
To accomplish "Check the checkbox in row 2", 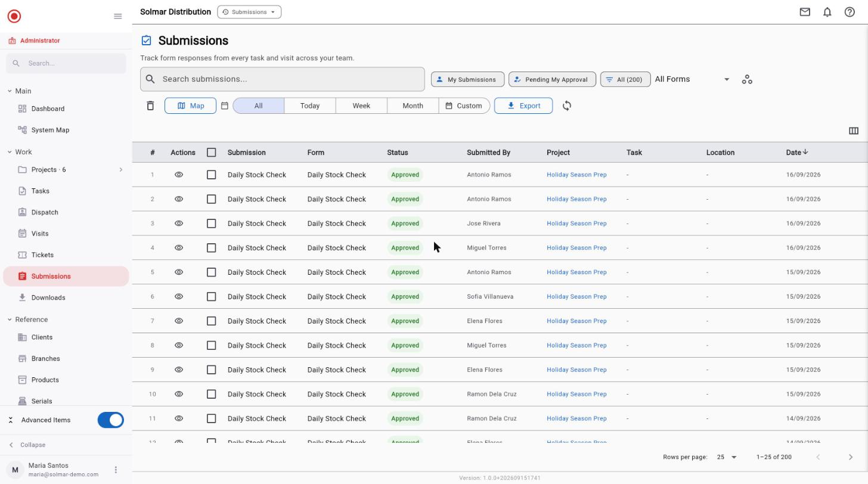I will pyautogui.click(x=211, y=199).
